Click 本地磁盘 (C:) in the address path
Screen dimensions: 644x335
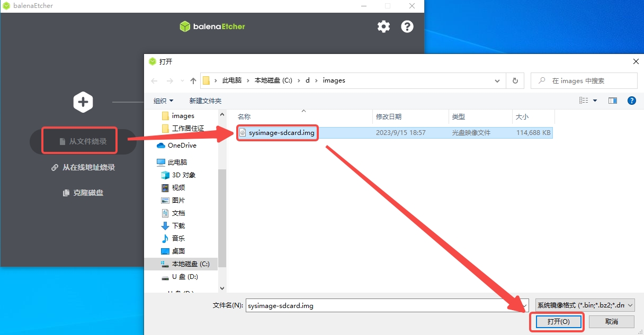coord(273,80)
